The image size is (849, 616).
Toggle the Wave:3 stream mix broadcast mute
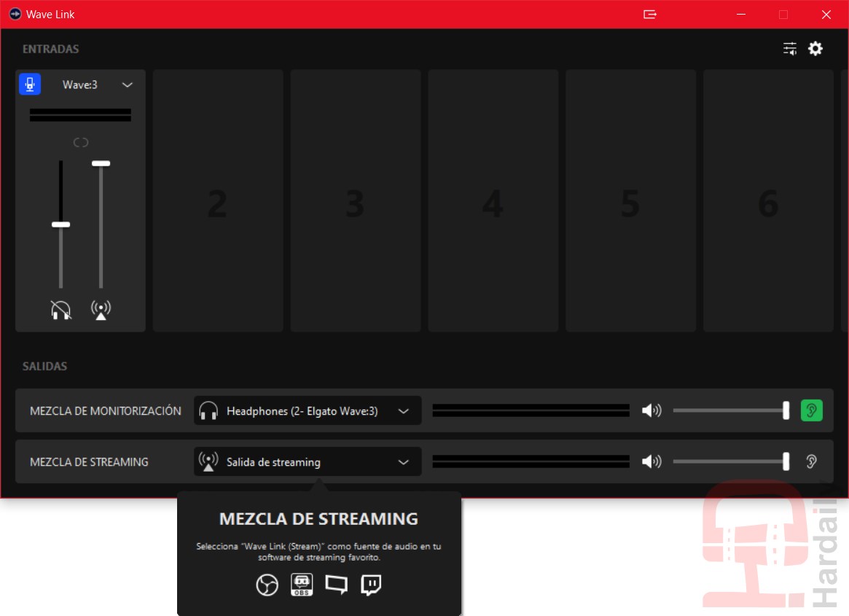tap(101, 310)
